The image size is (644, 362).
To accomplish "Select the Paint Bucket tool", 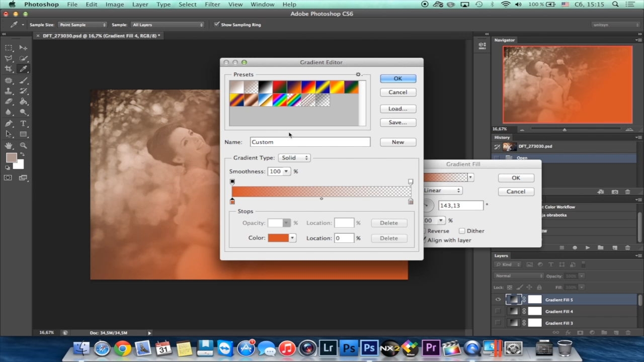I will 23,102.
